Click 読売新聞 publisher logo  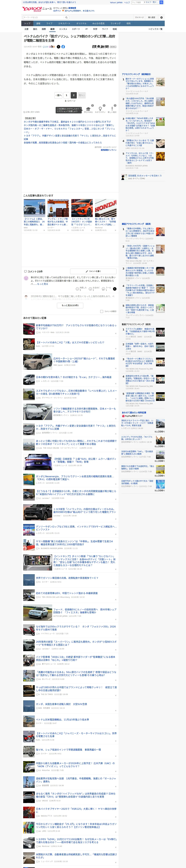tap(100, 47)
